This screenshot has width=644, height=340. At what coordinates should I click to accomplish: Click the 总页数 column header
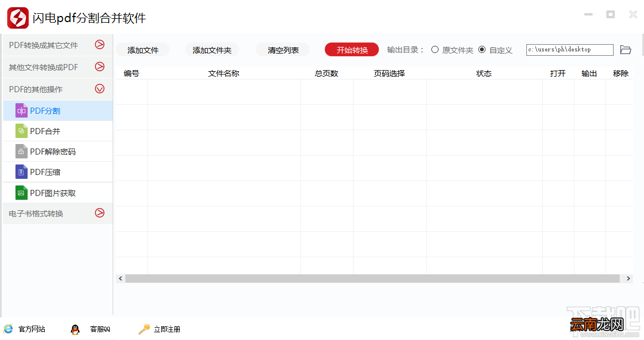(x=326, y=73)
